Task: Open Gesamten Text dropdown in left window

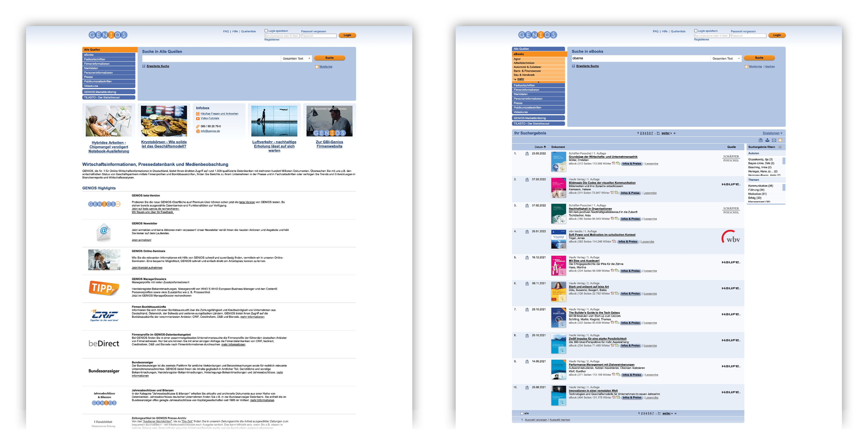Action: (x=297, y=59)
